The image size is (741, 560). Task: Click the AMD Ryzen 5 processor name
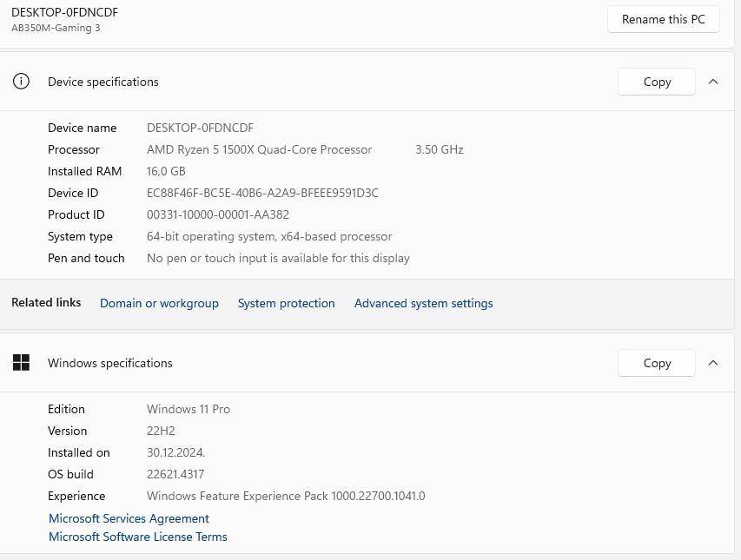[259, 149]
